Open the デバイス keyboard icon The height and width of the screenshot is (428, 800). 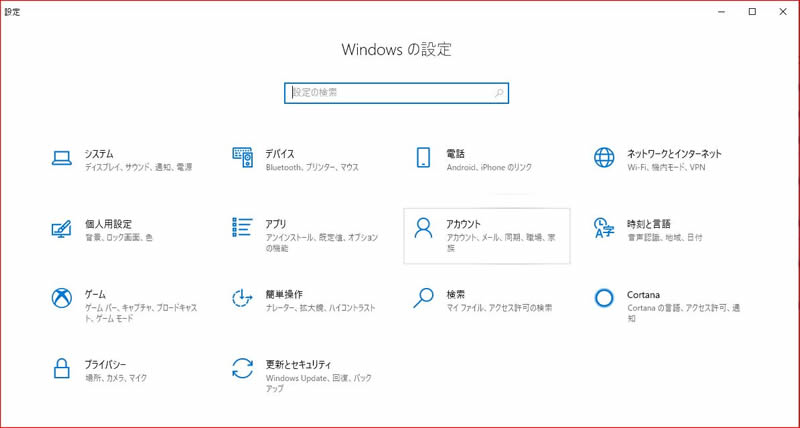242,158
